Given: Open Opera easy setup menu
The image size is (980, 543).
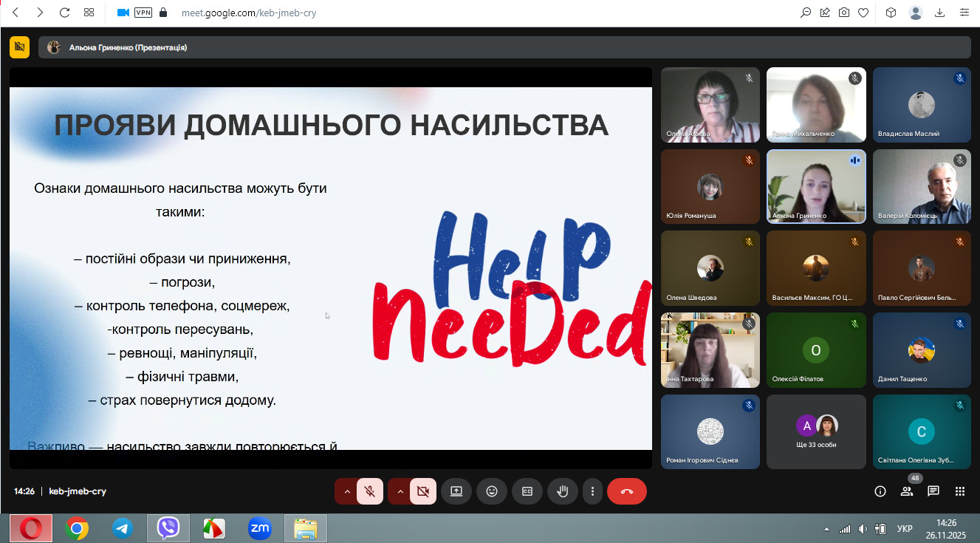Looking at the screenshot, I should tap(964, 13).
